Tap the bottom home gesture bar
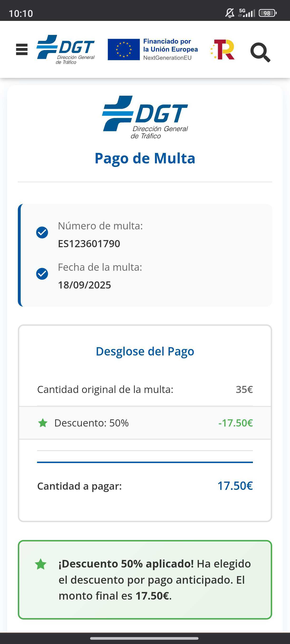The width and height of the screenshot is (290, 644). (x=144, y=638)
